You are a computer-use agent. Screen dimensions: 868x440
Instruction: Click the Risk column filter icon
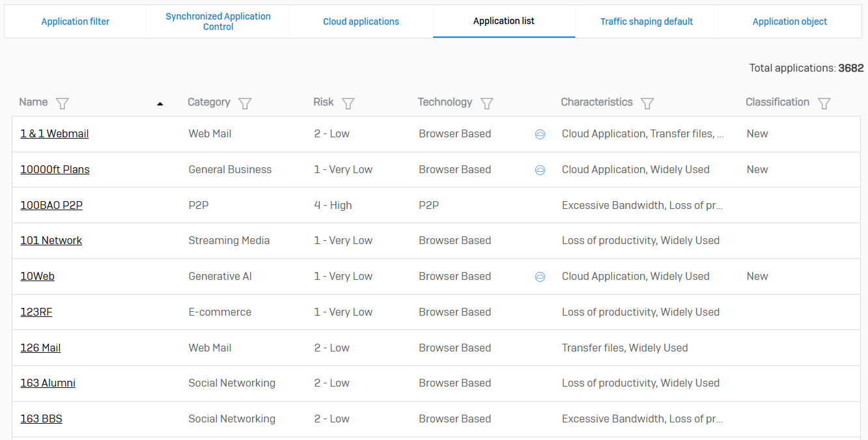pos(348,103)
